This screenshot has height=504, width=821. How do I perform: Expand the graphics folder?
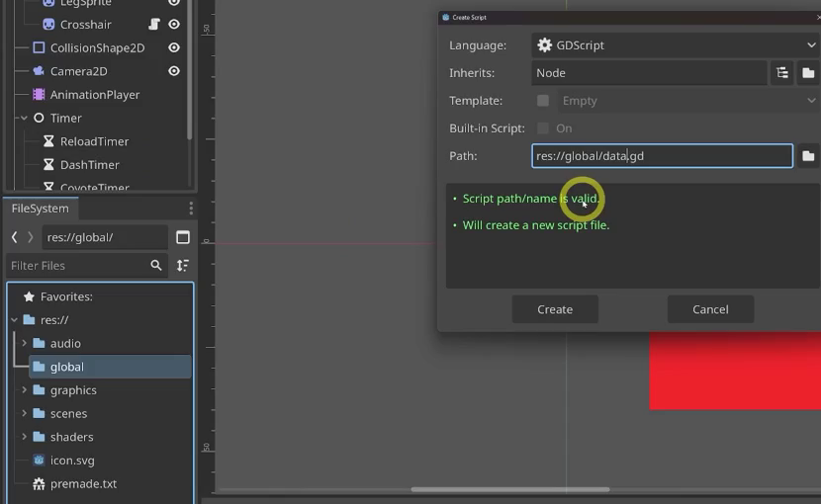tap(24, 390)
